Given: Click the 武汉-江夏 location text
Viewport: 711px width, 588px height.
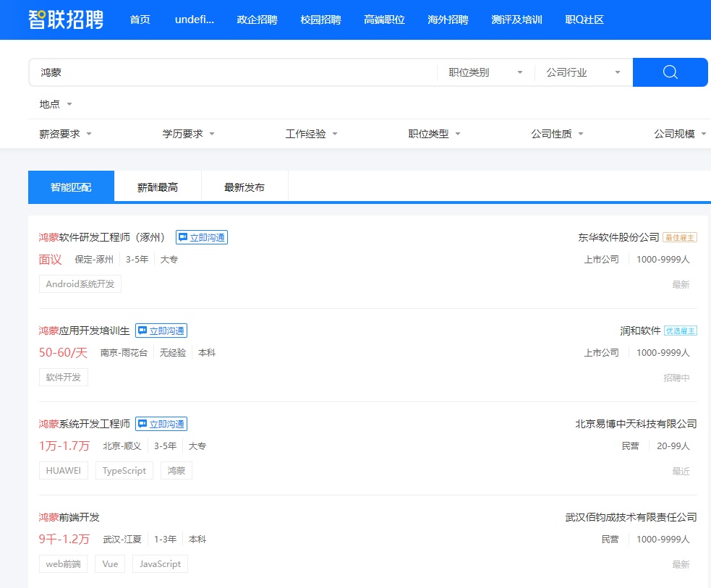Looking at the screenshot, I should [122, 540].
